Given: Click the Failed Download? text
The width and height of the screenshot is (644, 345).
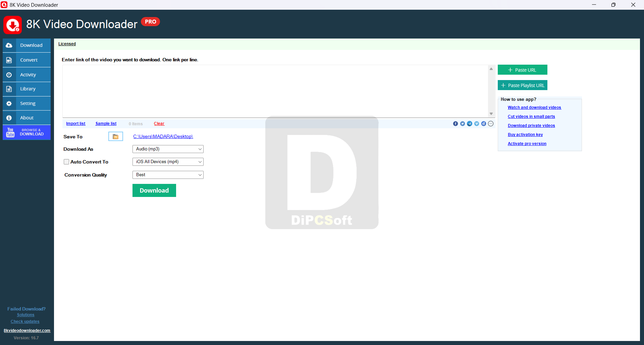Looking at the screenshot, I should pos(26,309).
